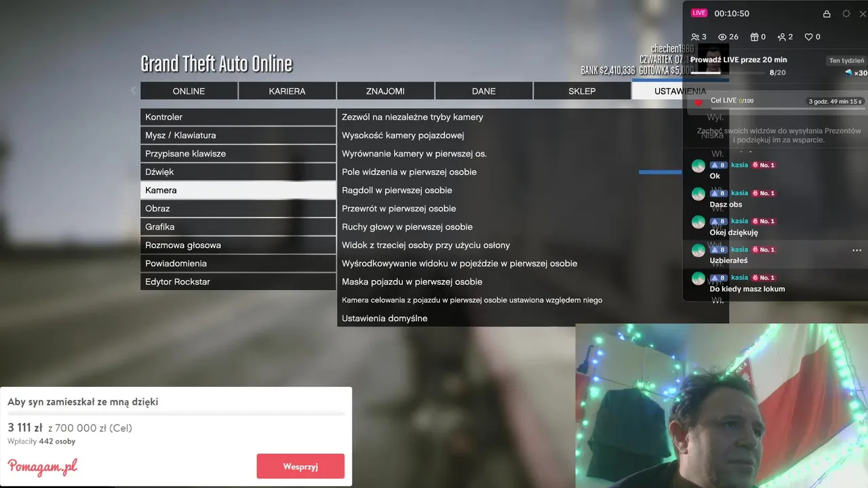Screen dimensions: 868x488
Task: Click kasia's avatar beside "Uzbierałeś" message
Action: pos(698,250)
